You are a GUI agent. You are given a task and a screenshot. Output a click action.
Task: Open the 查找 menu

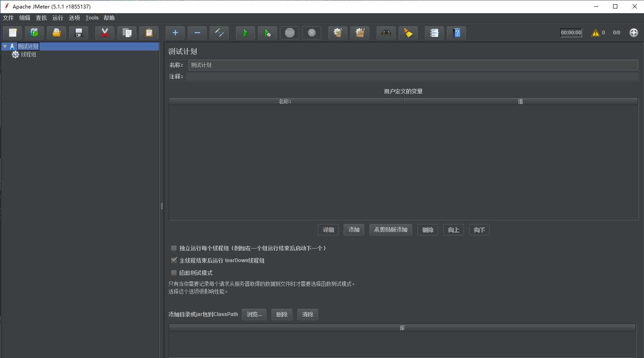(41, 18)
